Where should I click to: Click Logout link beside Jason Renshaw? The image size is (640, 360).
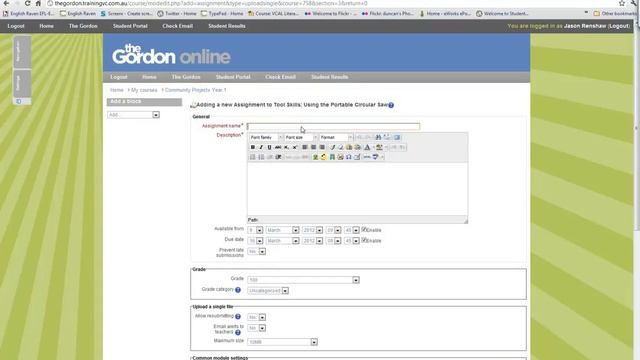coord(619,26)
